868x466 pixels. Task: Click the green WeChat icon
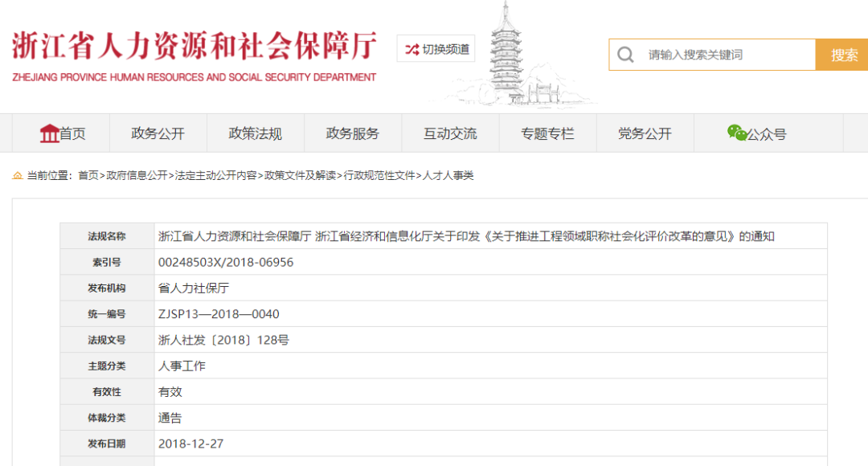click(737, 133)
